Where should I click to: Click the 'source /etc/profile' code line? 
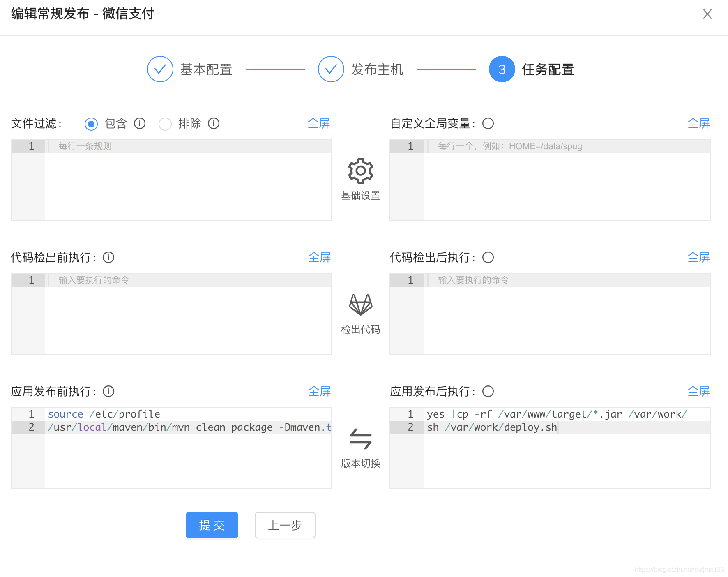click(104, 414)
